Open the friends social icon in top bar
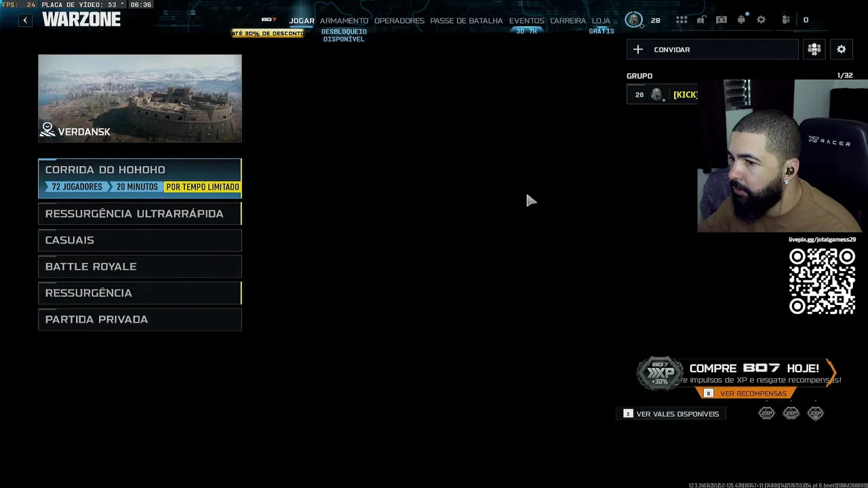The image size is (868, 488). point(785,20)
